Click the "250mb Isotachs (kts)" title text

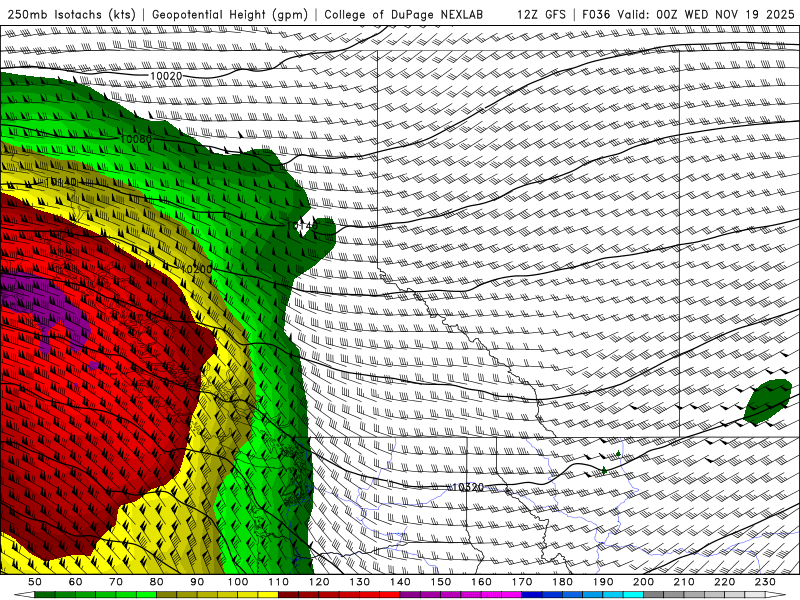tap(71, 15)
